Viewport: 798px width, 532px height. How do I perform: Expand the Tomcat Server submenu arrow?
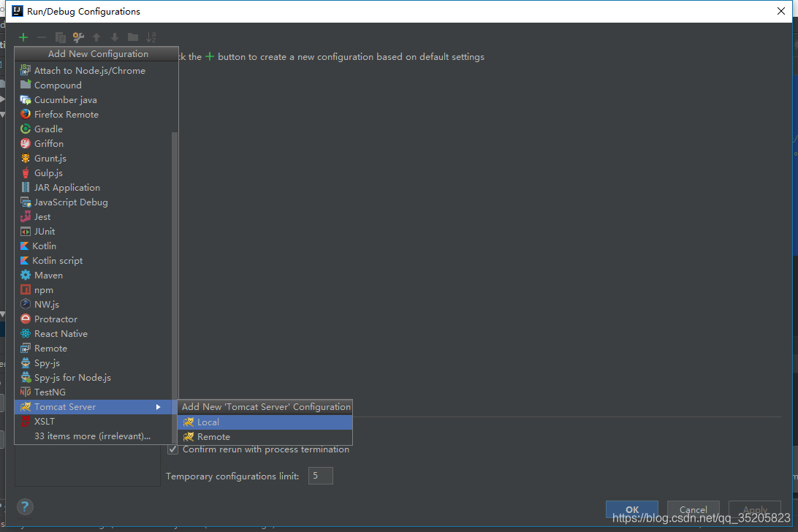pos(159,407)
